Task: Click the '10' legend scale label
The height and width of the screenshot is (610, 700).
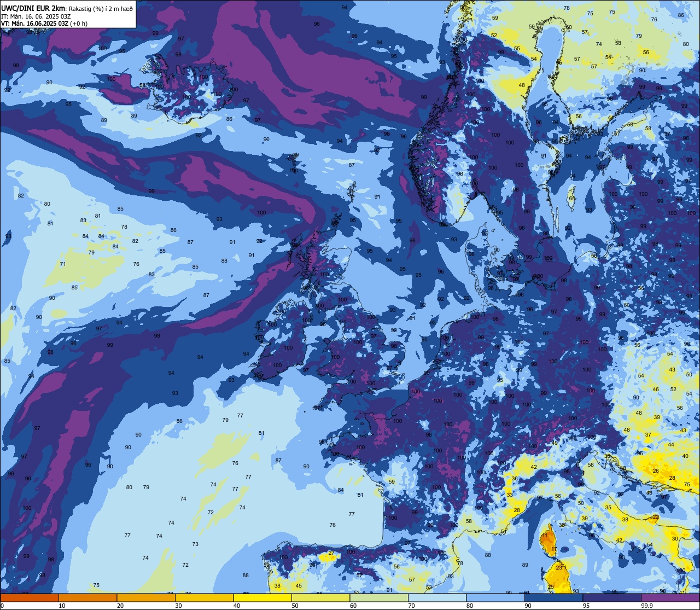Action: point(62,606)
